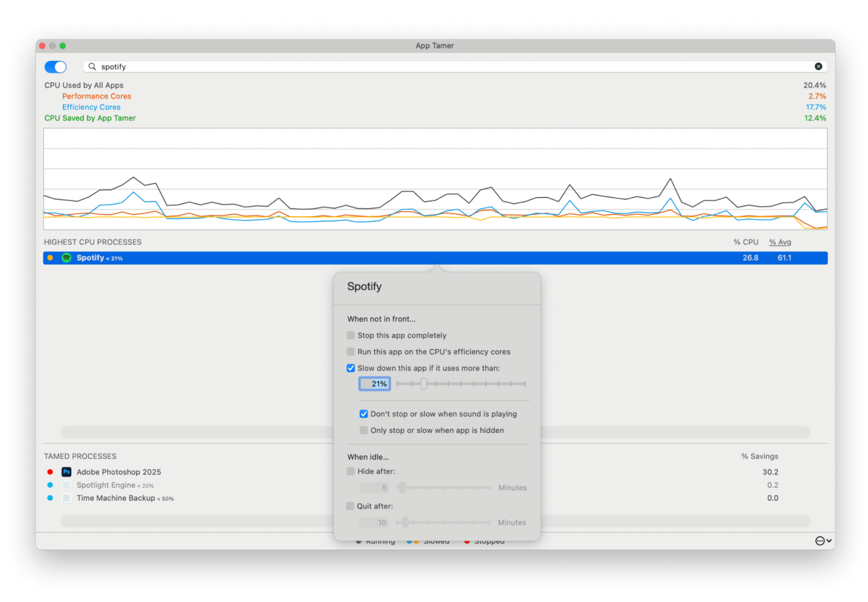Click blue status dot beside Spotlight Engine

tap(50, 485)
